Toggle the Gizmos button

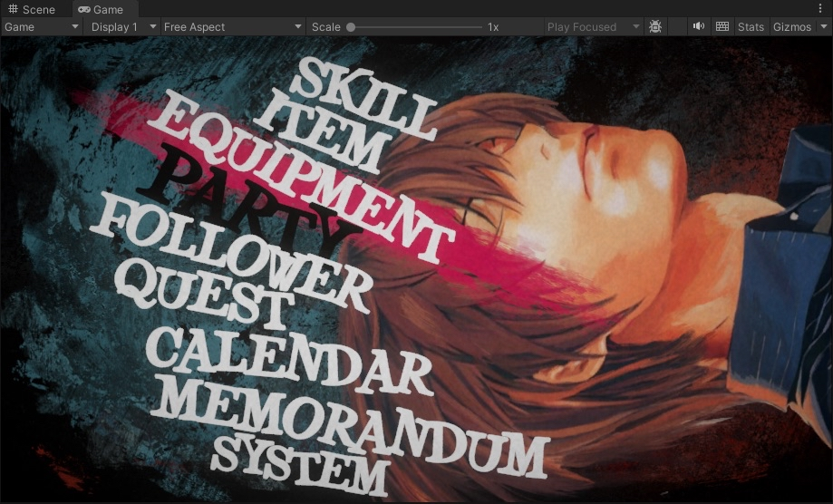(x=792, y=27)
